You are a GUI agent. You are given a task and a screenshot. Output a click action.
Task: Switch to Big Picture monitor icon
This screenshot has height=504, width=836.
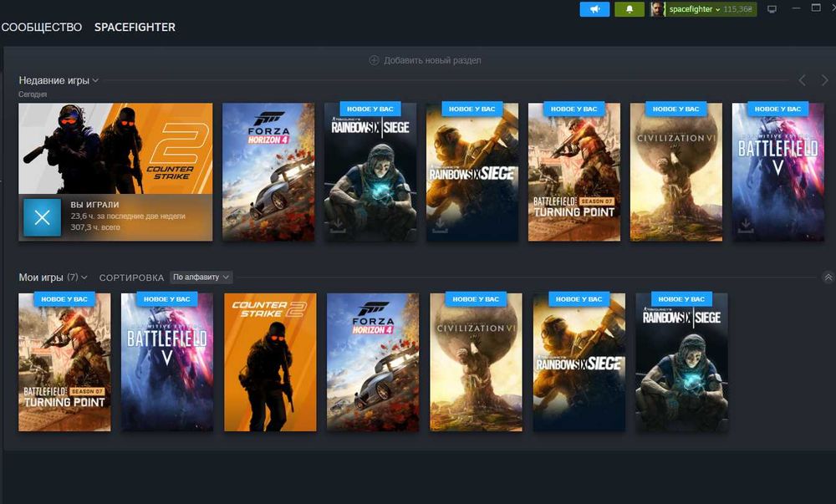tap(772, 9)
